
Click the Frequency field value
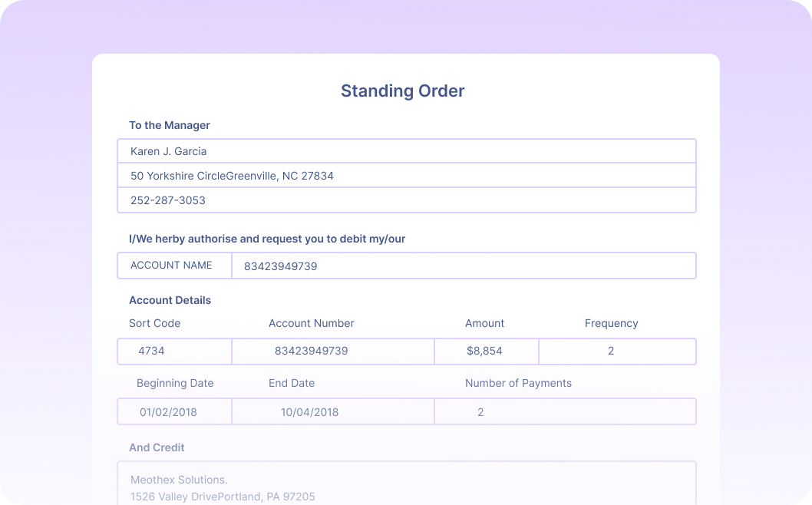pos(617,352)
